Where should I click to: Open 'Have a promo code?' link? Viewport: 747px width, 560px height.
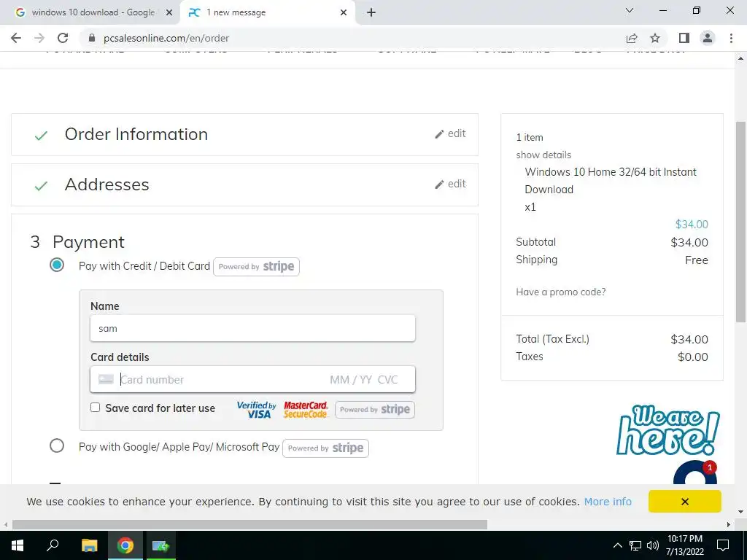click(561, 292)
